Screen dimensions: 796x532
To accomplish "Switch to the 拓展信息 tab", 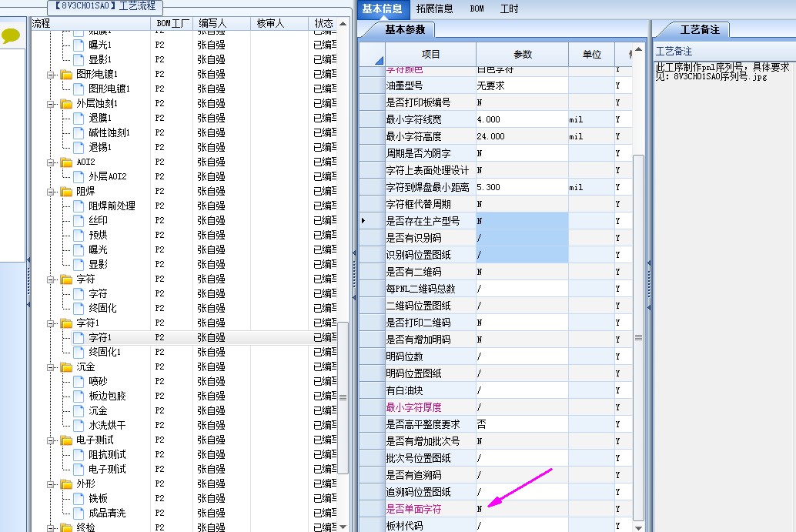I will pyautogui.click(x=434, y=8).
